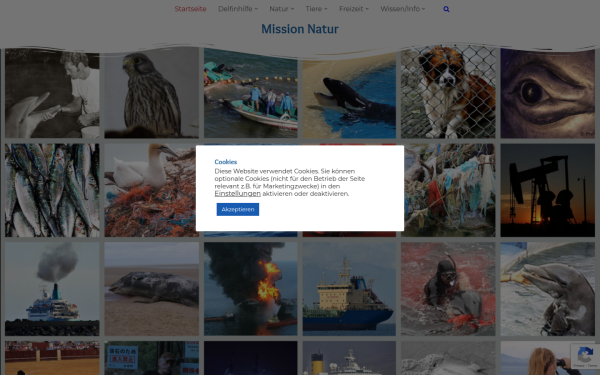Image resolution: width=600 pixels, height=375 pixels.
Task: Open the pile of fish photo
Action: coord(52,190)
